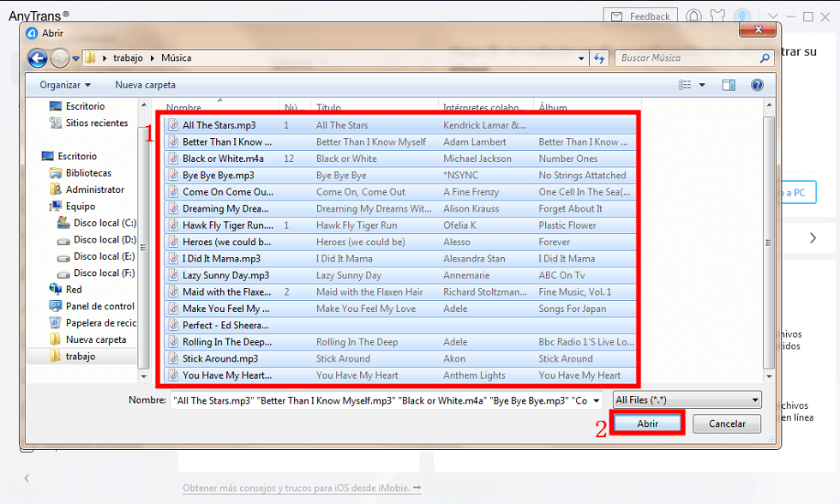Click the Stick Around.mp3 file icon
This screenshot has width=840, height=504.
tap(173, 358)
